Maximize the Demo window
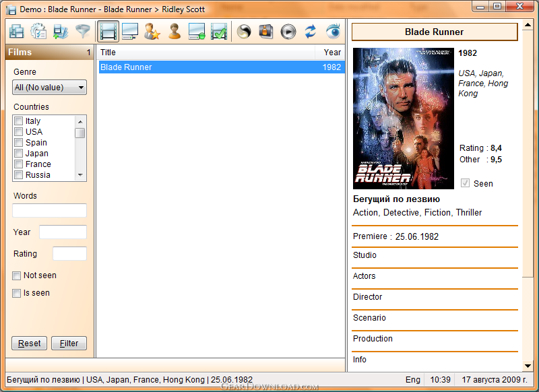 pyautogui.click(x=497, y=7)
